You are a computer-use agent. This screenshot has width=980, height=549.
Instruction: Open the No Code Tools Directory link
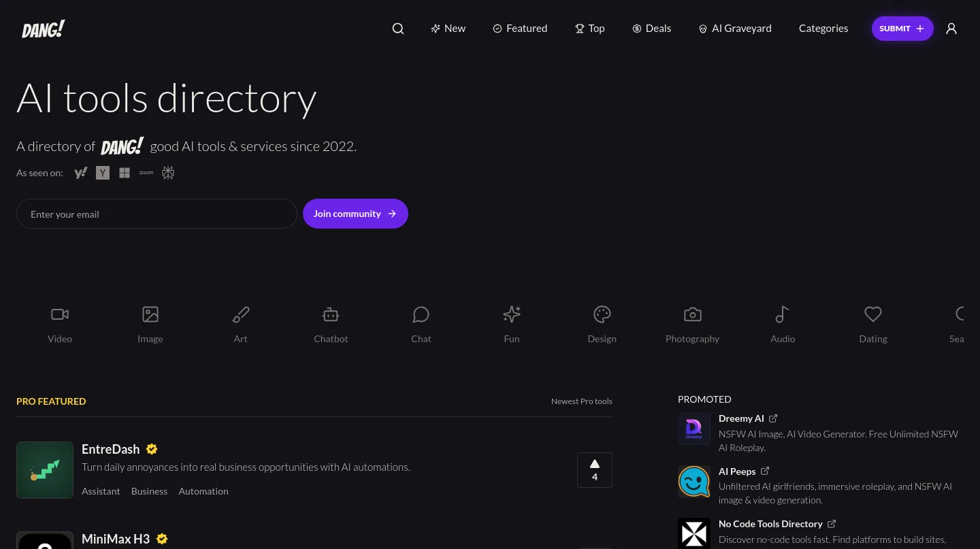click(770, 524)
